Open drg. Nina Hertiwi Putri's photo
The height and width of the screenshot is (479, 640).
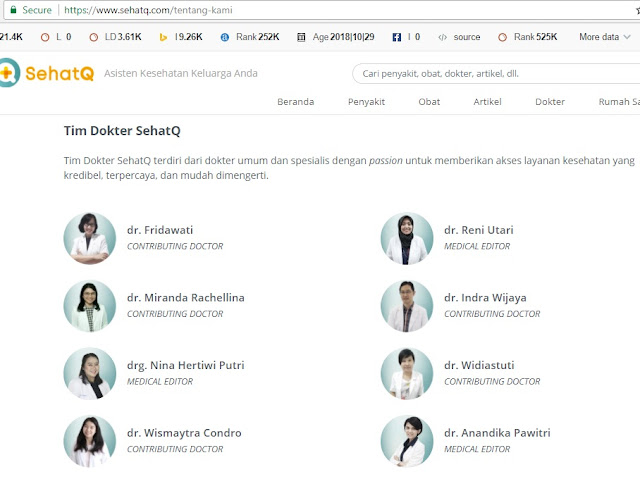(90, 374)
